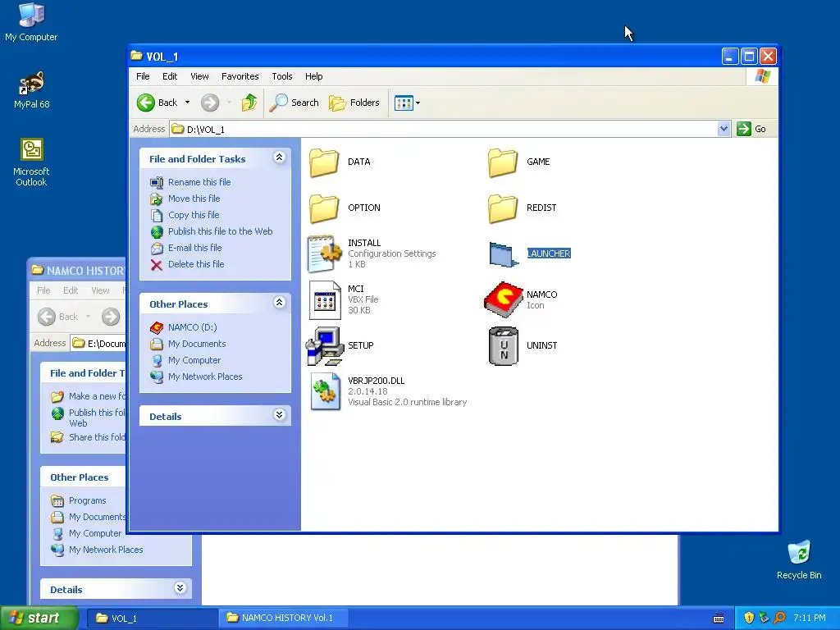The image size is (840, 630).
Task: Collapse the File and Folder Tasks panel
Action: click(279, 157)
